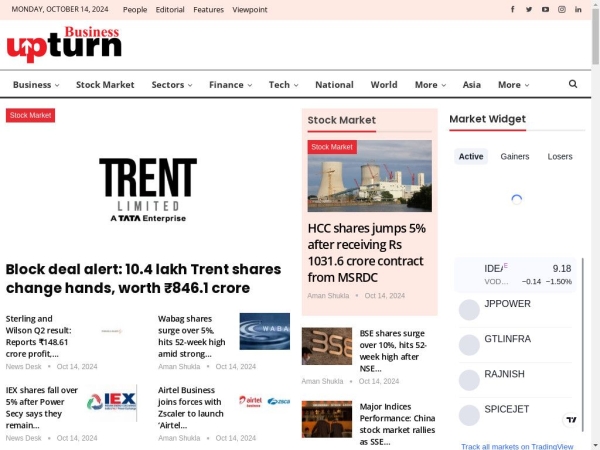Image resolution: width=600 pixels, height=450 pixels.
Task: Click the BSE article thumbnail
Action: pyautogui.click(x=327, y=346)
